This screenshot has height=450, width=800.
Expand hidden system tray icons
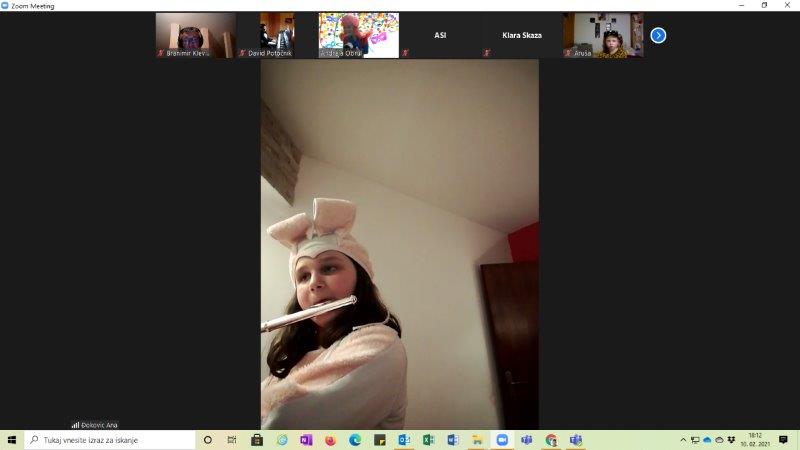point(683,440)
